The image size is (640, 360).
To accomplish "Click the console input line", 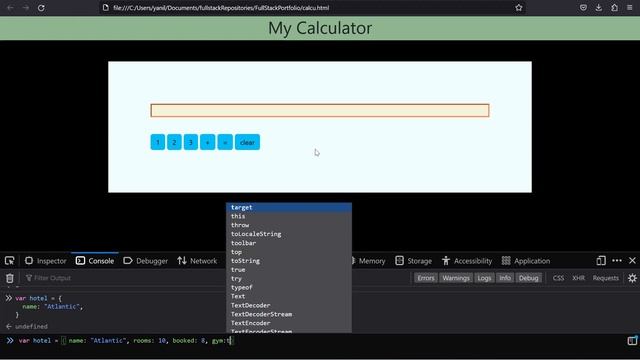I will pyautogui.click(x=320, y=340).
